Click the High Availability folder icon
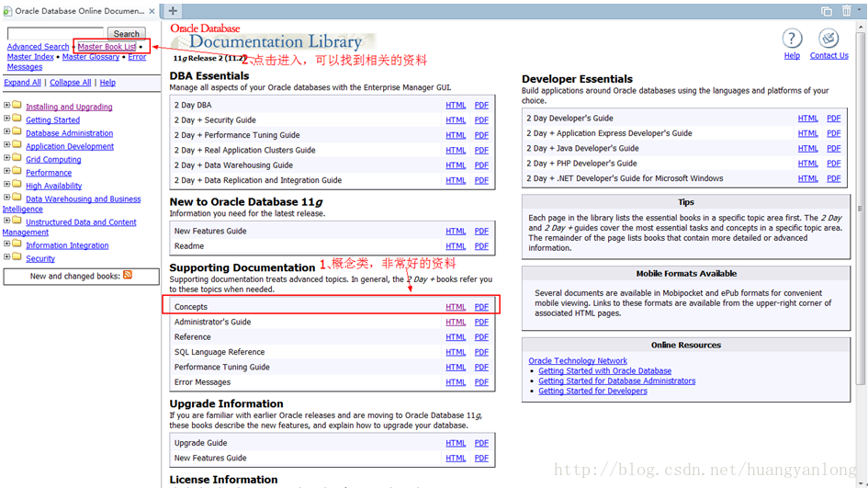This screenshot has height=488, width=868. coord(17,184)
